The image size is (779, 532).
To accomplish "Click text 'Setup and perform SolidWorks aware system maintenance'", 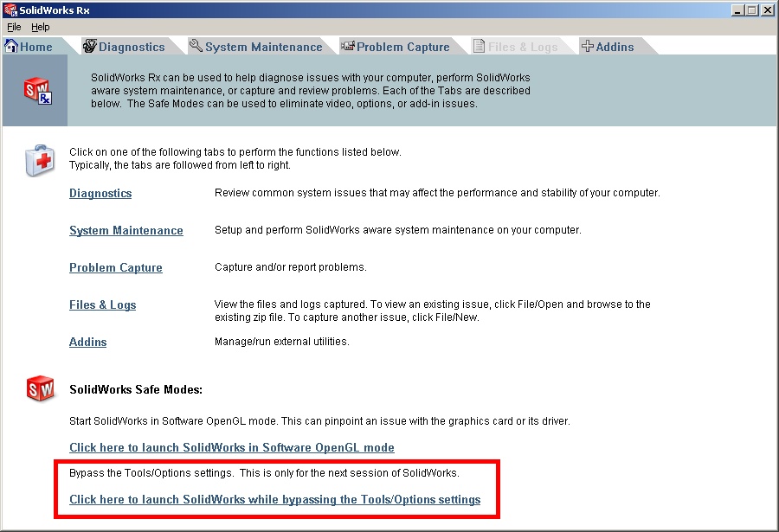I will coord(398,230).
